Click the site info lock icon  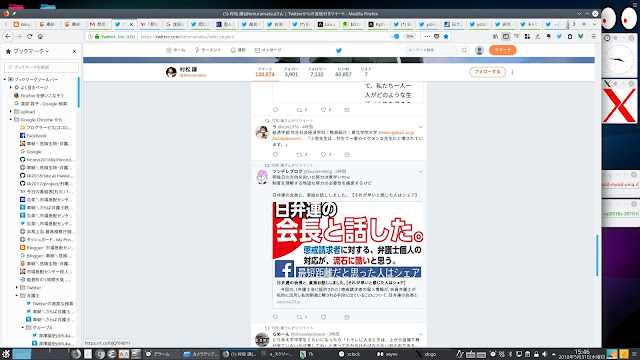tap(97, 36)
